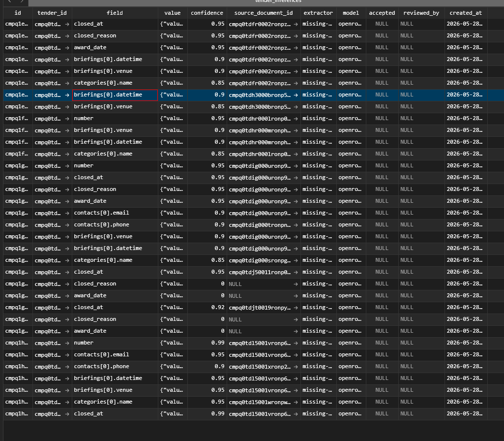The height and width of the screenshot is (441, 504).
Task: Select the model cell in the cmpq0tdig000tronpn row
Action: pos(351,225)
